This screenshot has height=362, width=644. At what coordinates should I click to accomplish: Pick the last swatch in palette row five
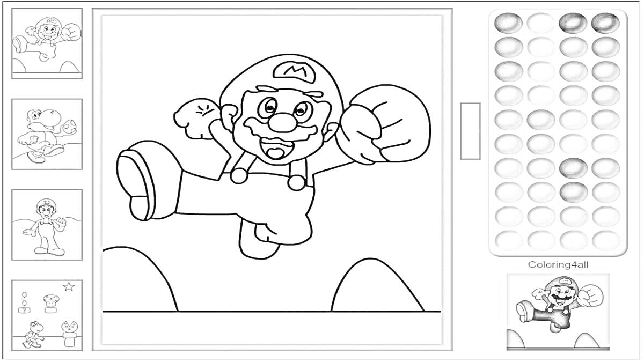605,120
